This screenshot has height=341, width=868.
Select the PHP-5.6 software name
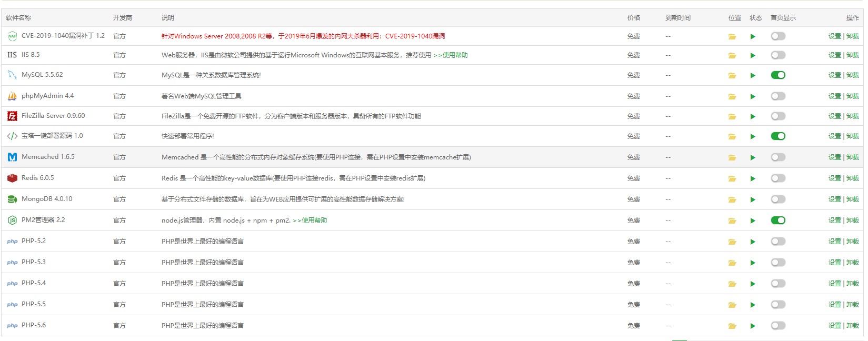[34, 325]
